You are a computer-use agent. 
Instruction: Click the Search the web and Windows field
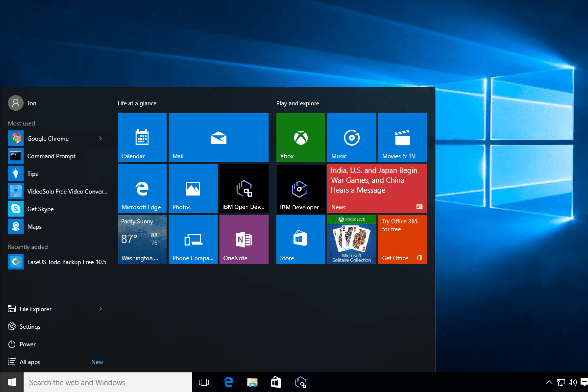pos(107,382)
